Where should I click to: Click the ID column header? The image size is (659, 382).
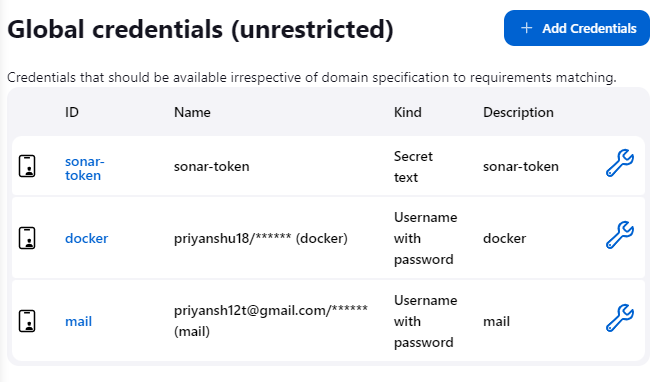click(72, 112)
